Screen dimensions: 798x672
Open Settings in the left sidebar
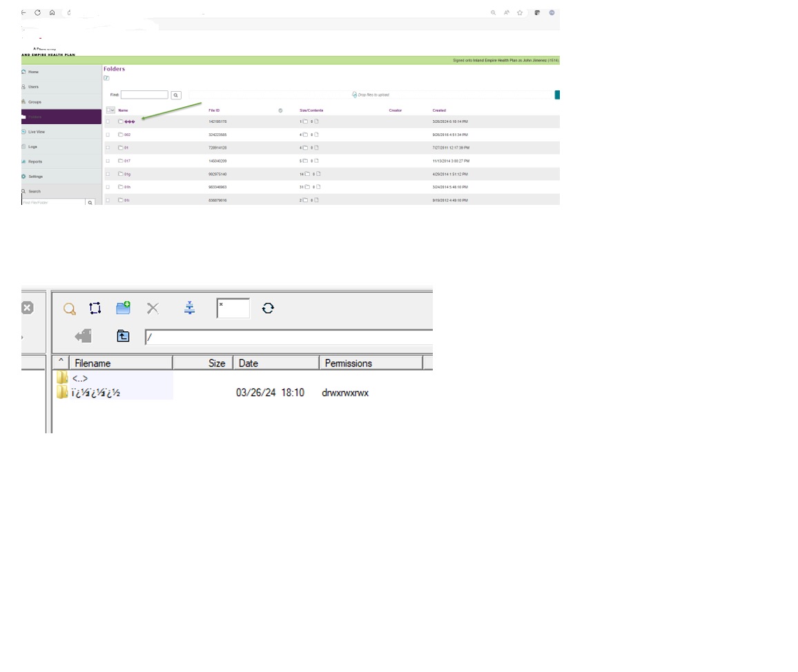(61, 177)
